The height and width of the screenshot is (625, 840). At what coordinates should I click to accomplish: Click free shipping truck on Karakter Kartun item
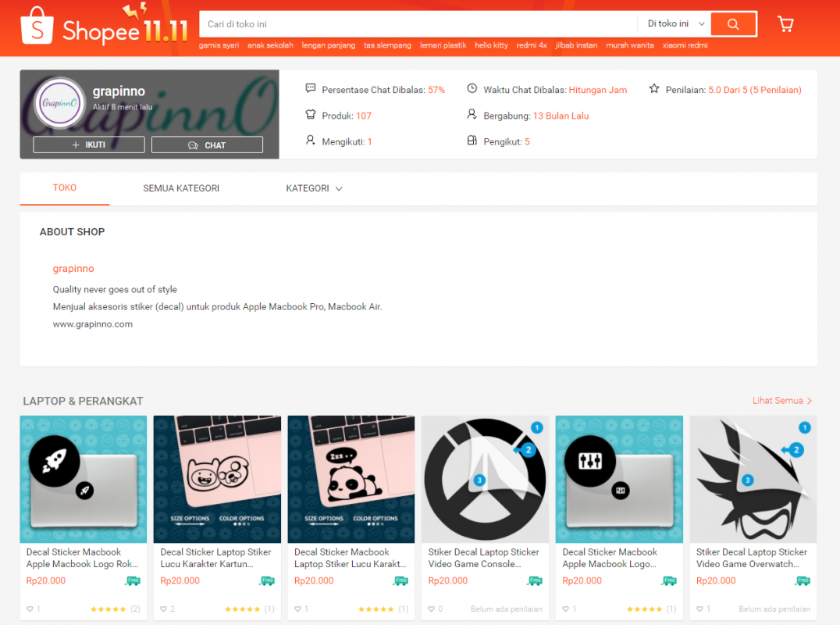click(x=267, y=581)
